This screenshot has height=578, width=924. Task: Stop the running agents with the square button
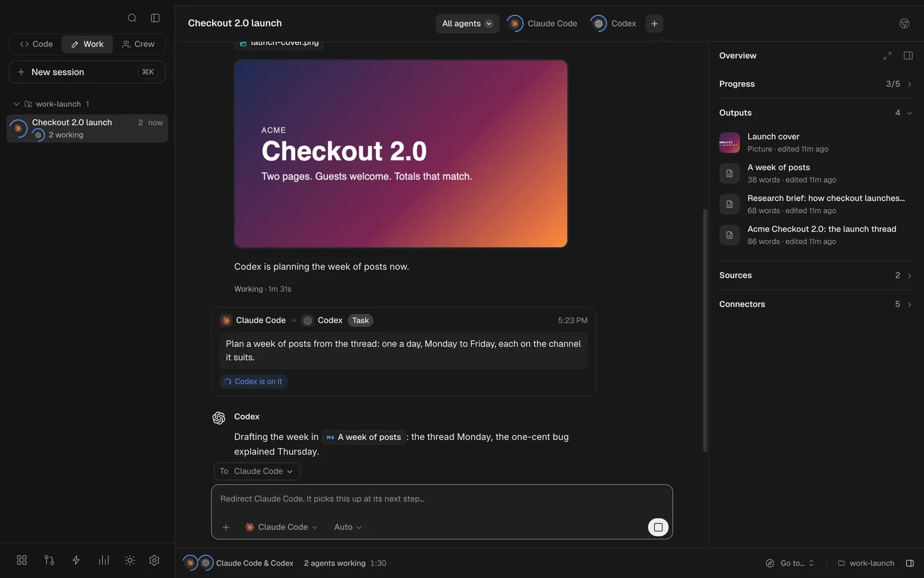658,527
